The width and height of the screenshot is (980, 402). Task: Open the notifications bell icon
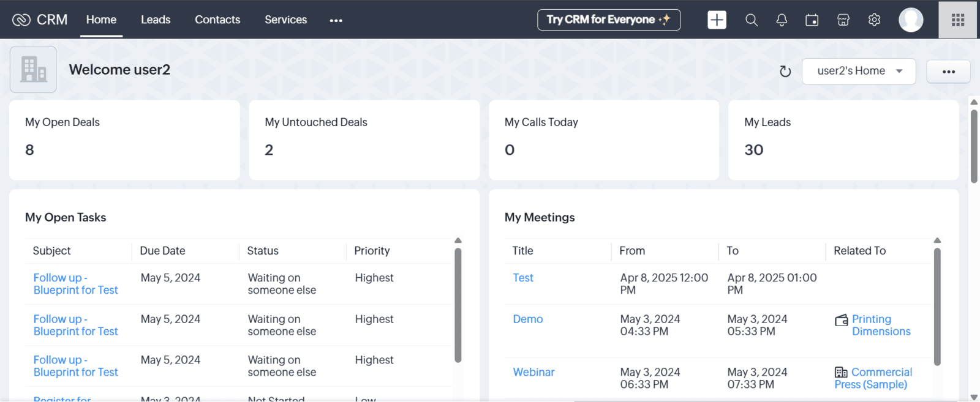[782, 20]
